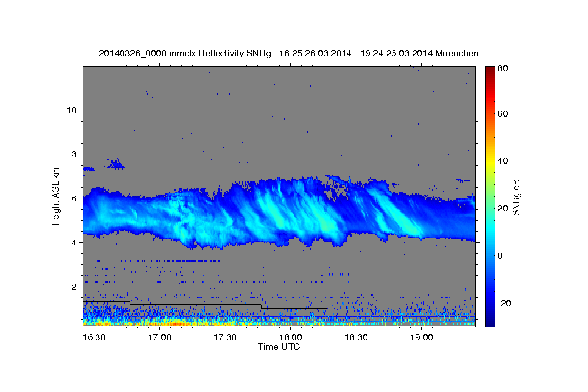
Task: Click the 16:30 time tick label
Action: click(93, 338)
